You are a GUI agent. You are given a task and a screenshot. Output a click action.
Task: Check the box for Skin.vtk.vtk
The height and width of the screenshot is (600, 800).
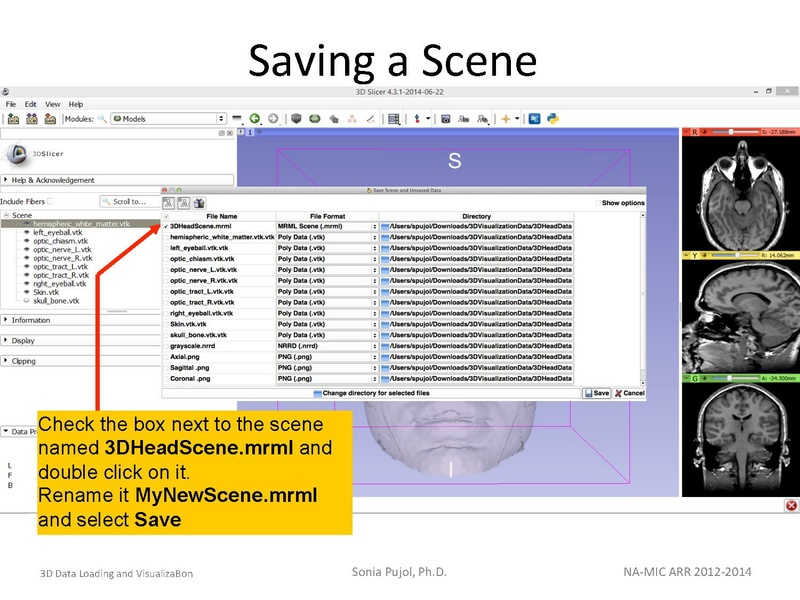coord(166,324)
